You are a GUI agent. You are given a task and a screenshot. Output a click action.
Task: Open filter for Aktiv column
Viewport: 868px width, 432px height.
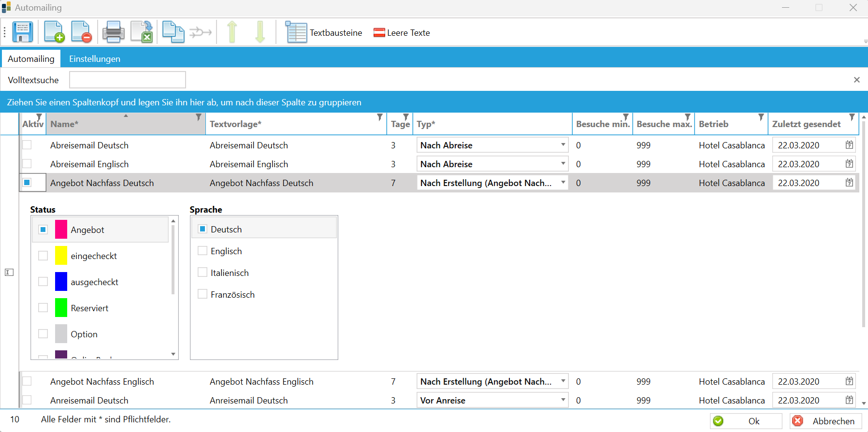click(39, 117)
